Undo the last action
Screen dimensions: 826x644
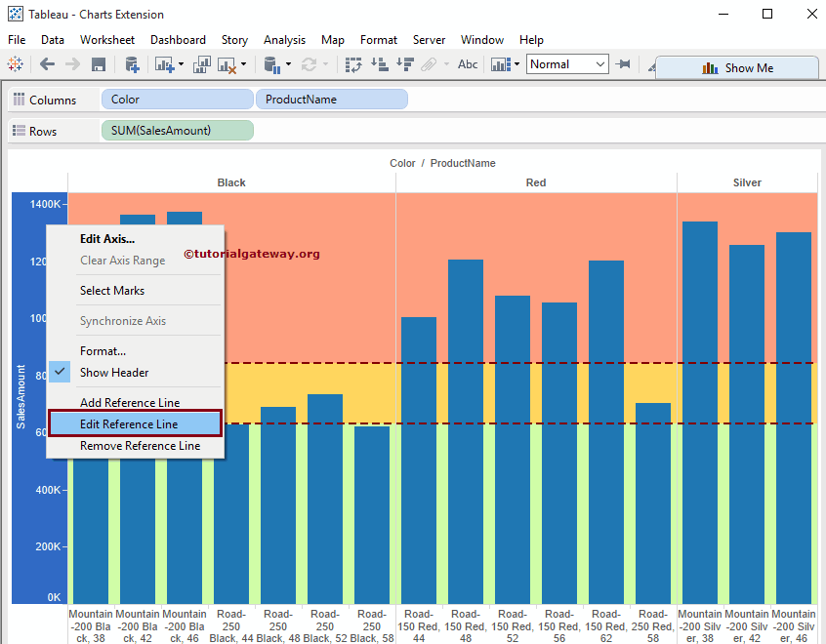[x=46, y=64]
